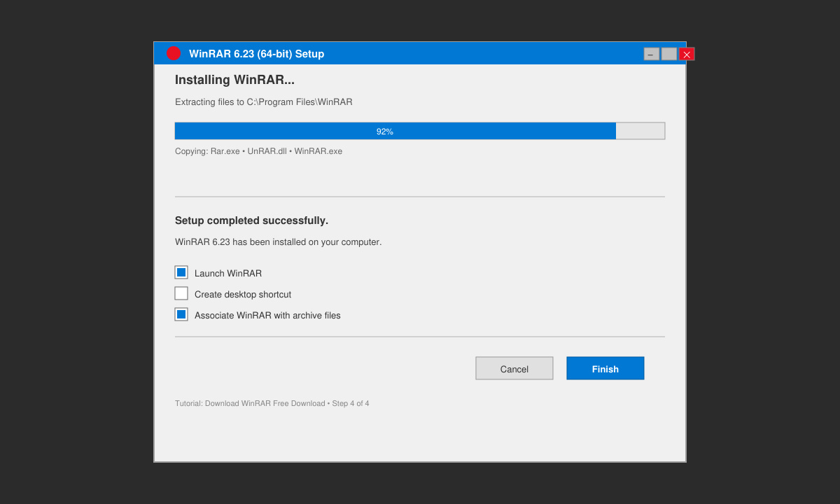The image size is (840, 504).
Task: Close the WinRAR Setup window
Action: point(687,54)
